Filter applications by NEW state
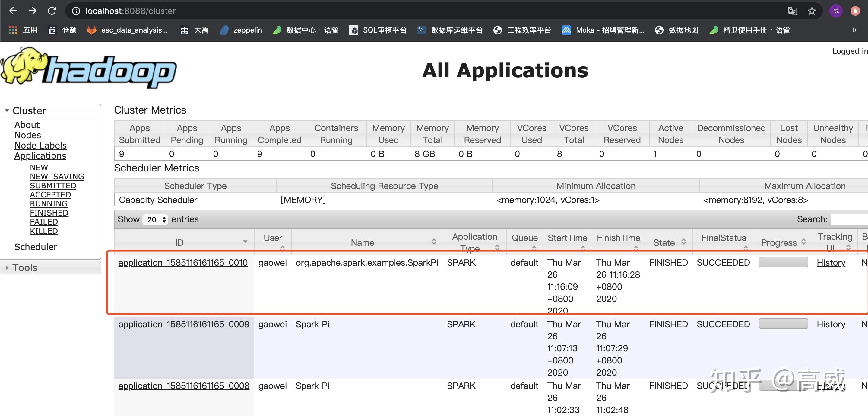This screenshot has width=868, height=416. 39,168
